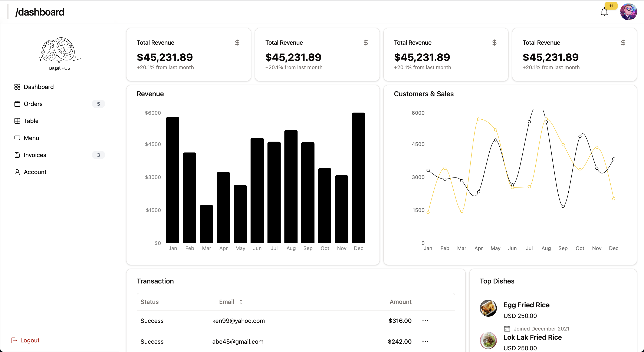Select the Dashboard menu entry
The height and width of the screenshot is (352, 644).
(x=39, y=87)
